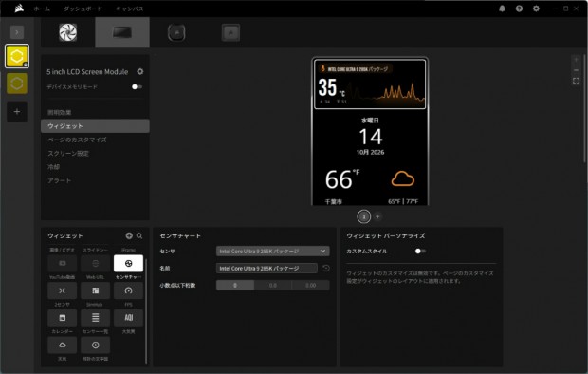Select the LCD screen device tab
The height and width of the screenshot is (374, 588).
point(122,32)
